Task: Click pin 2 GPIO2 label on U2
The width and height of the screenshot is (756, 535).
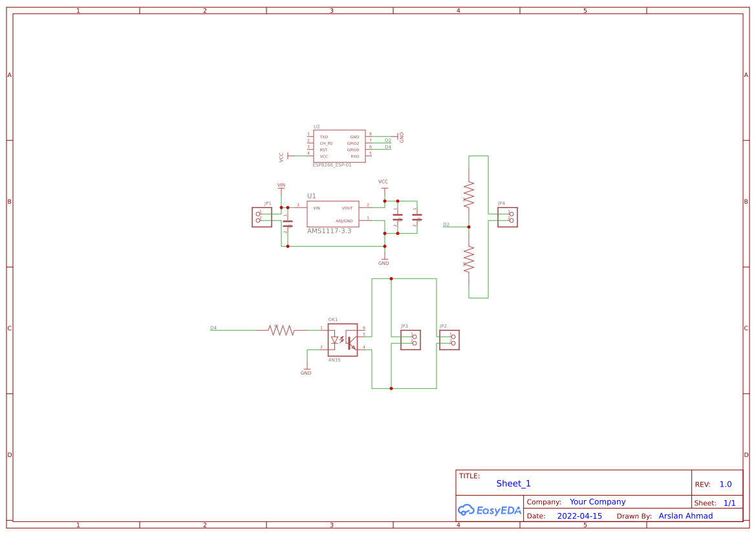Action: click(354, 143)
